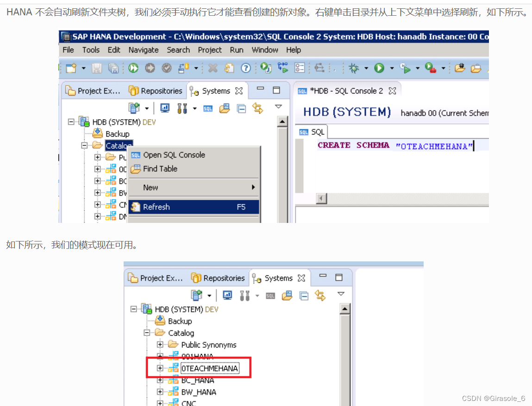The image size is (532, 406).
Task: Click Collapse All icon in second screenshot's Systems toolbar
Action: (304, 296)
